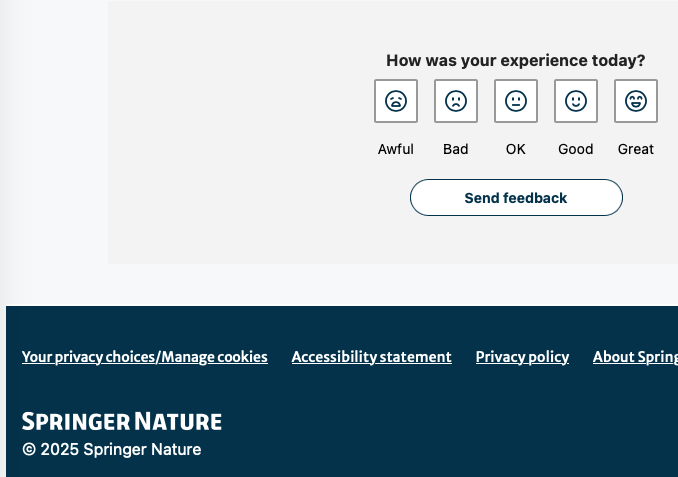
Task: Click blank area of the dark footer
Action: [x=450, y=430]
